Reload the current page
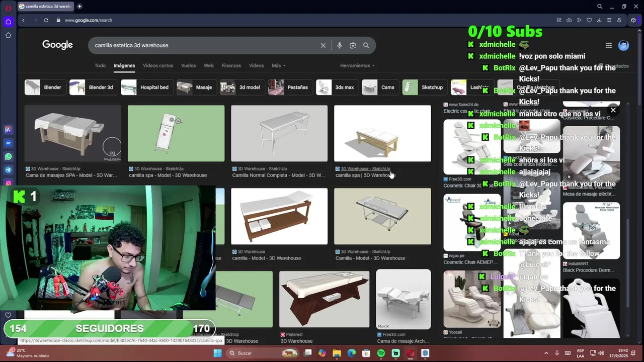Viewport: 644px width, 362px height. tap(46, 20)
